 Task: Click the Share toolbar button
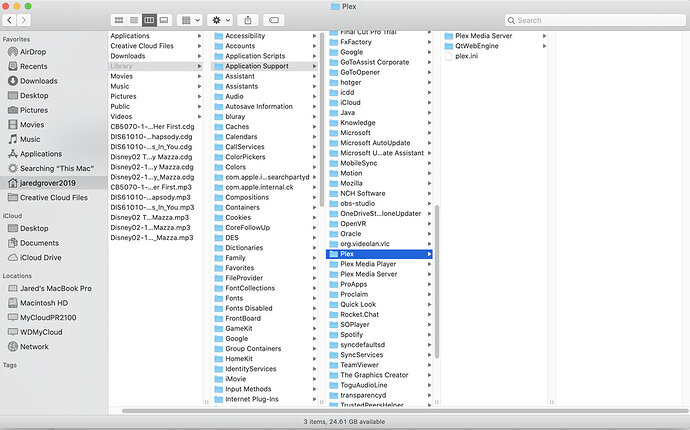(x=248, y=20)
